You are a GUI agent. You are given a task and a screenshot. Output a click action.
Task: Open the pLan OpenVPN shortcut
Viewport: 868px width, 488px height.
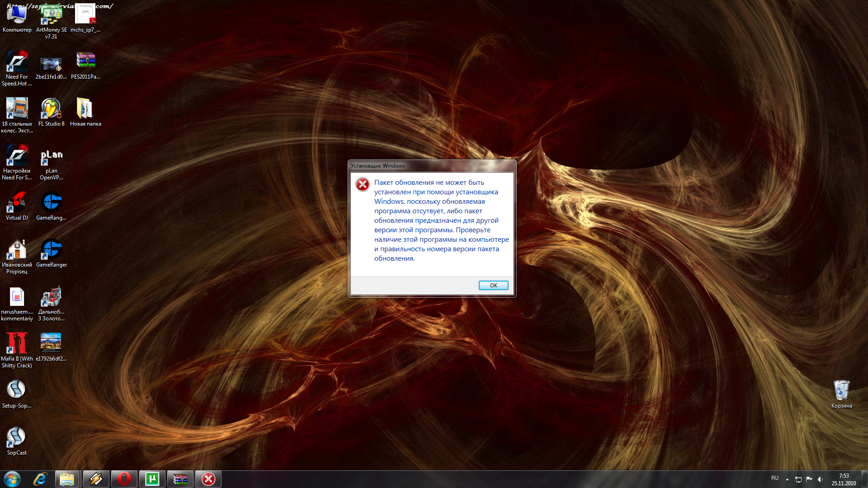pos(51,156)
